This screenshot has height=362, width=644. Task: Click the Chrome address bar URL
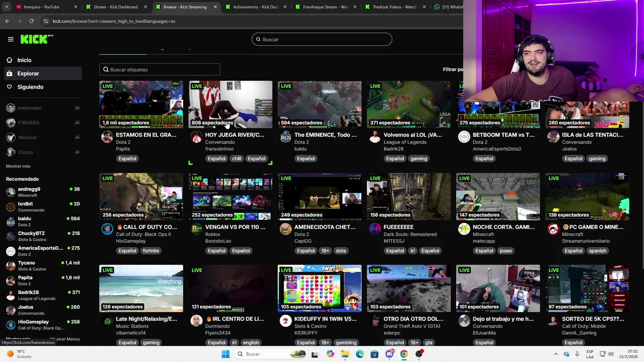[x=114, y=21]
